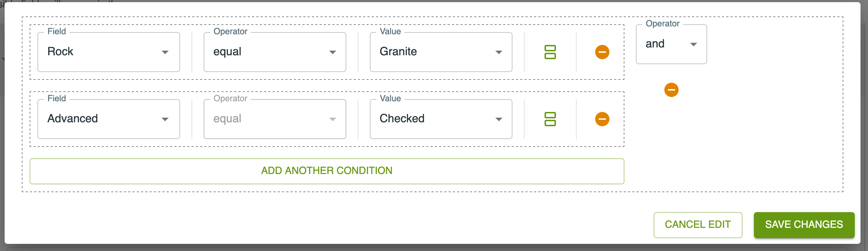Click the arrow next to Checked
This screenshot has width=868, height=251.
pos(499,119)
